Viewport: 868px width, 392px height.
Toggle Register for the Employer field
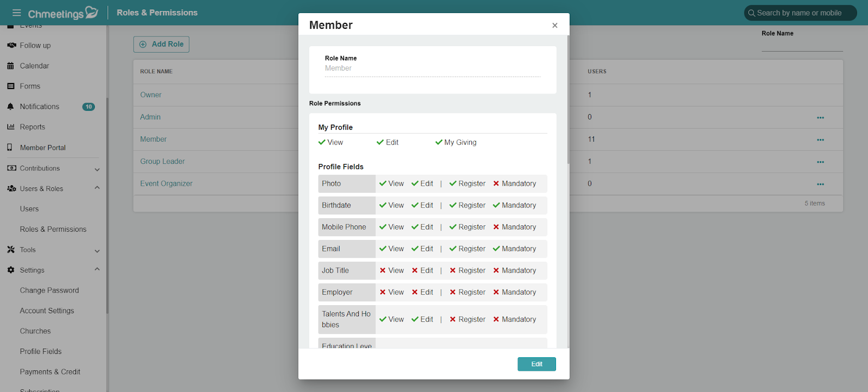click(x=467, y=292)
